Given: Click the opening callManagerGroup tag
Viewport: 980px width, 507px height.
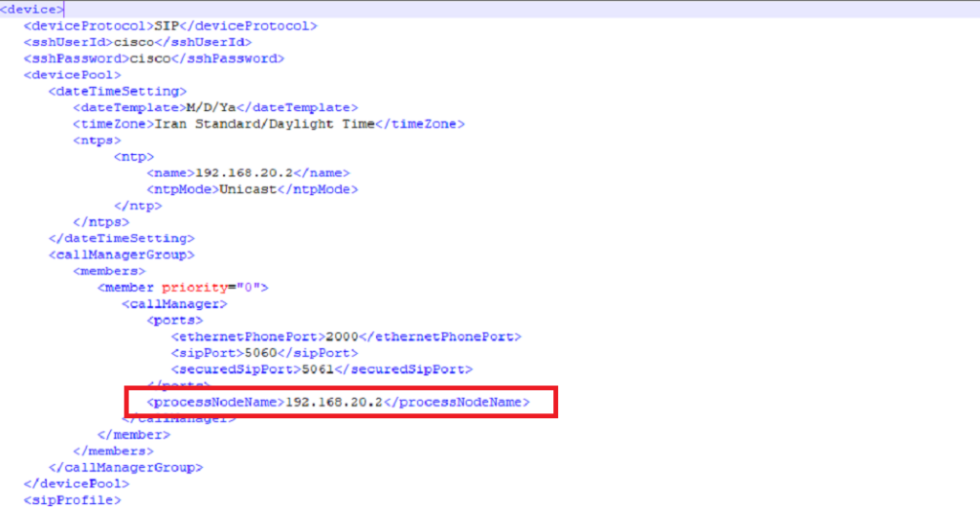Looking at the screenshot, I should coord(122,254).
